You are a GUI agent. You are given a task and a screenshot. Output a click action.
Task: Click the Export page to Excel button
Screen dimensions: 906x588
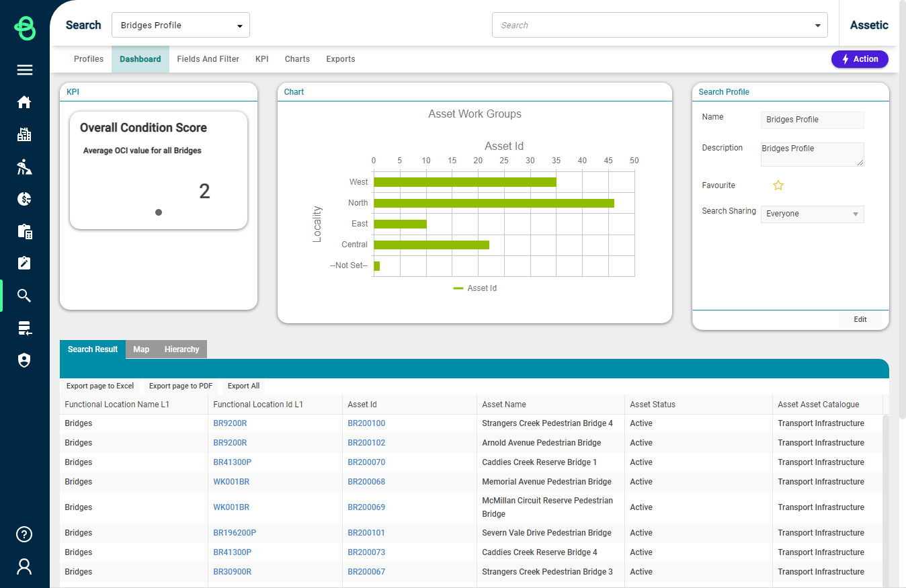point(100,386)
